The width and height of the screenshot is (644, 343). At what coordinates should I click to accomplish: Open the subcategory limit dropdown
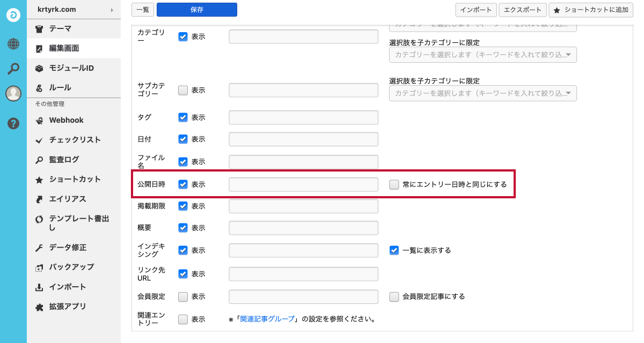(482, 93)
